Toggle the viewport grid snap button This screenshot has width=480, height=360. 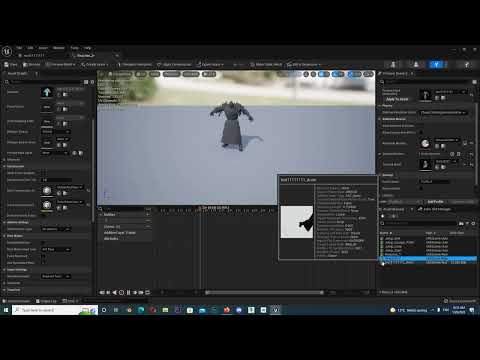(323, 74)
